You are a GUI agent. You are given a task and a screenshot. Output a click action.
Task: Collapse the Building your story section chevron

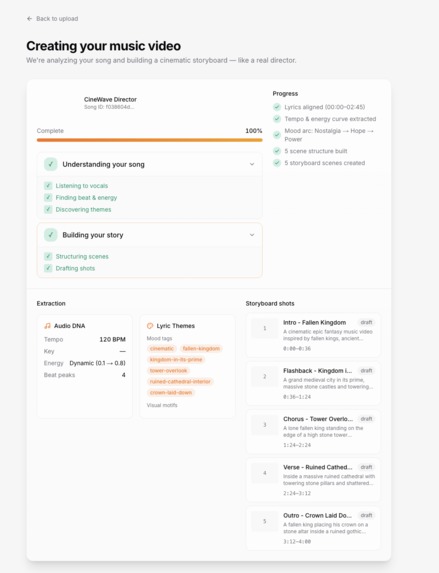click(252, 235)
